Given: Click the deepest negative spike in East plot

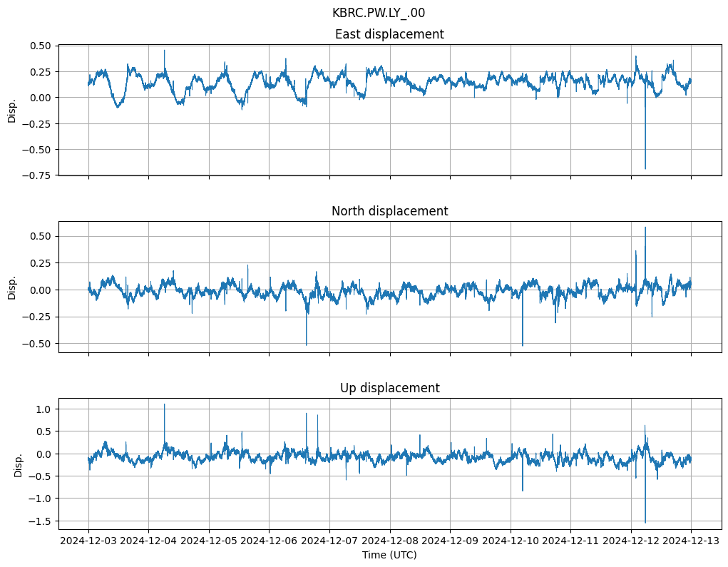Looking at the screenshot, I should (645, 168).
